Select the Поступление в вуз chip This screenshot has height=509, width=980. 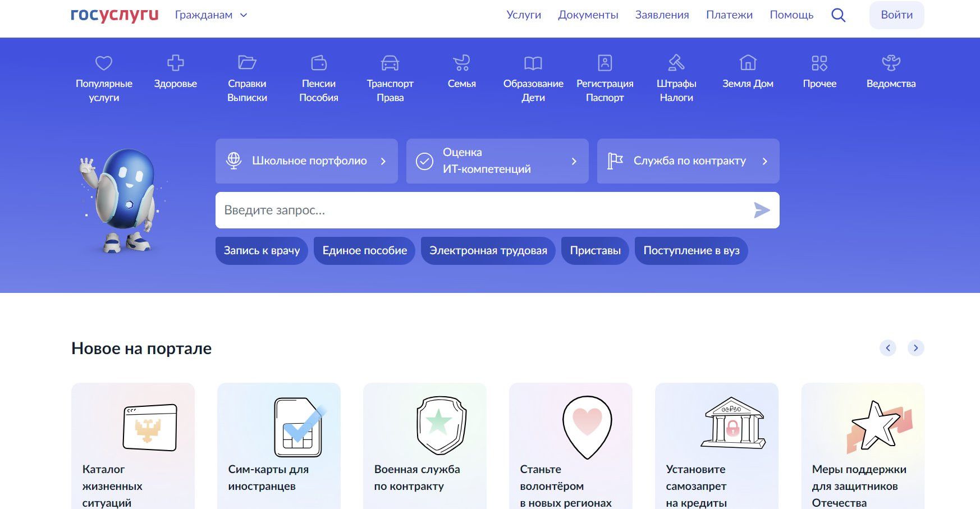point(692,250)
